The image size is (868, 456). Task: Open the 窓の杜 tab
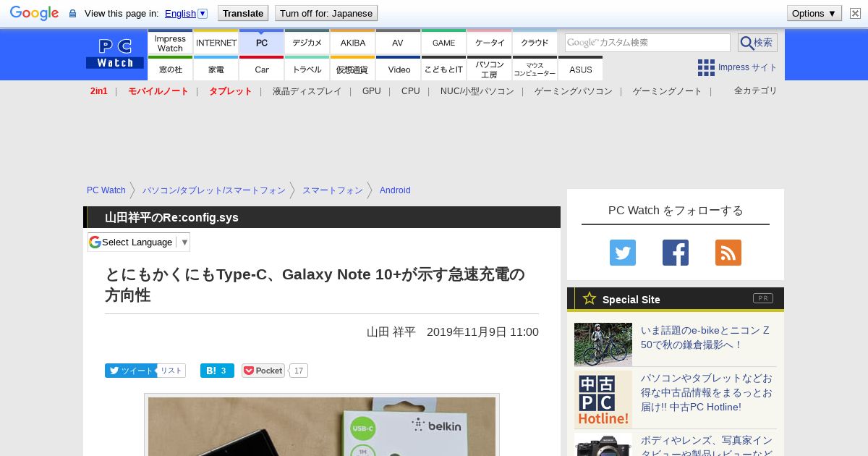170,69
